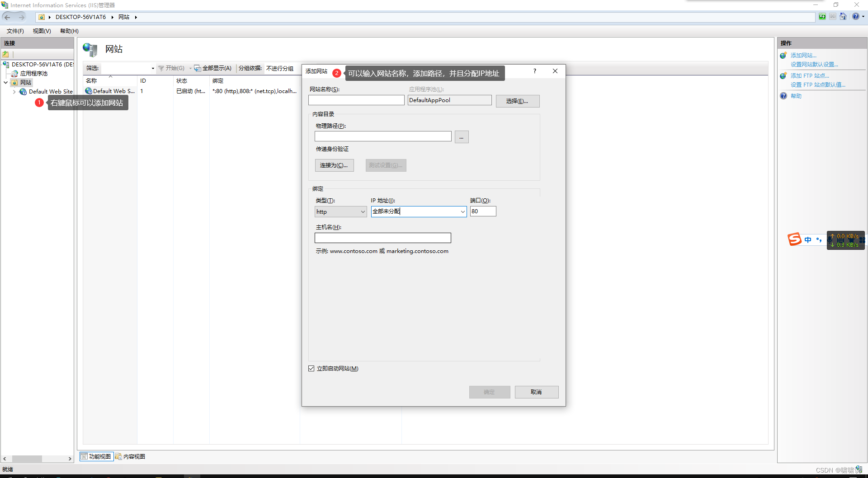Toggle the 中 Chinese input mode indicator
The height and width of the screenshot is (478, 868).
pyautogui.click(x=808, y=240)
